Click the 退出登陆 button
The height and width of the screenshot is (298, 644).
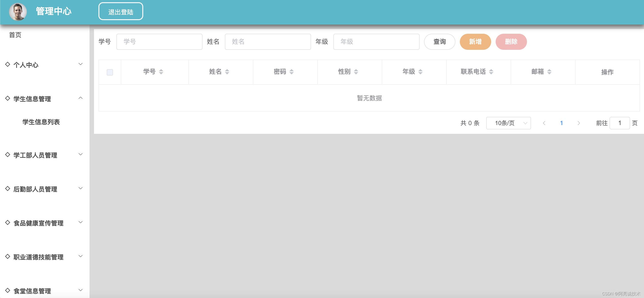point(121,11)
